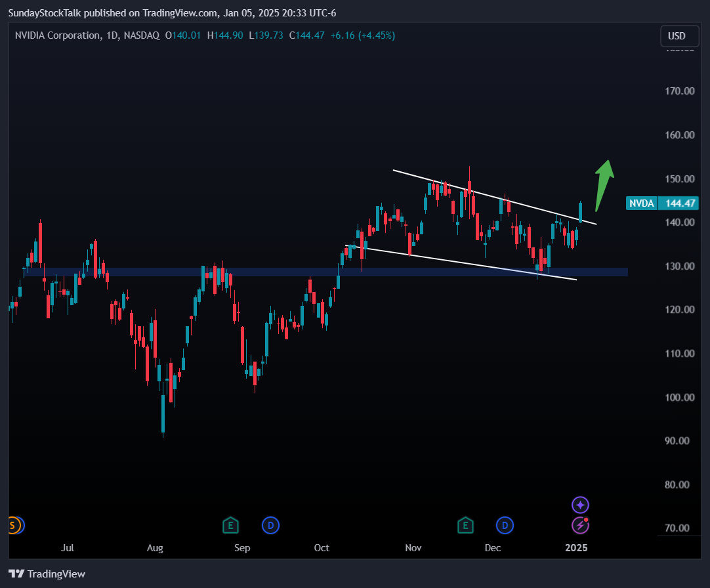Click the Nov label on the time axis
Screen dimensions: 710x588
click(x=413, y=548)
